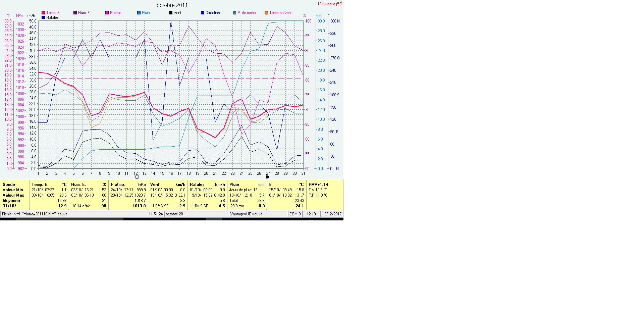Click the 'mm' axis unit label above the chart
644x313 pixels.
318,16
